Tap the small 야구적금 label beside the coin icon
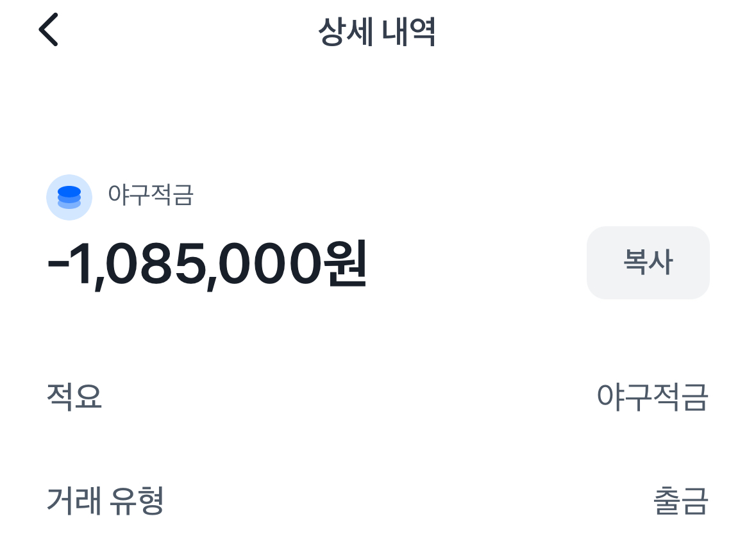This screenshot has width=756, height=557. (151, 195)
